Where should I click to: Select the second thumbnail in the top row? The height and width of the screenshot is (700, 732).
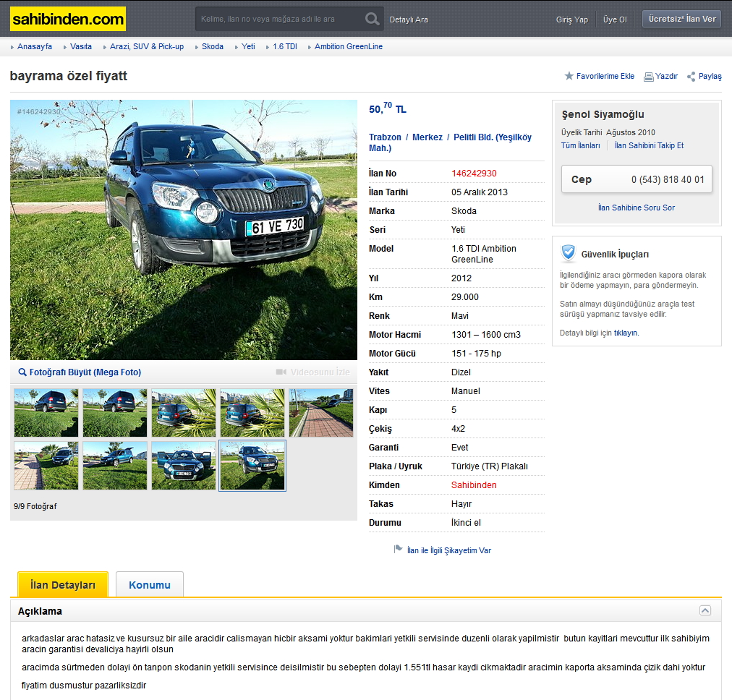[x=115, y=413]
